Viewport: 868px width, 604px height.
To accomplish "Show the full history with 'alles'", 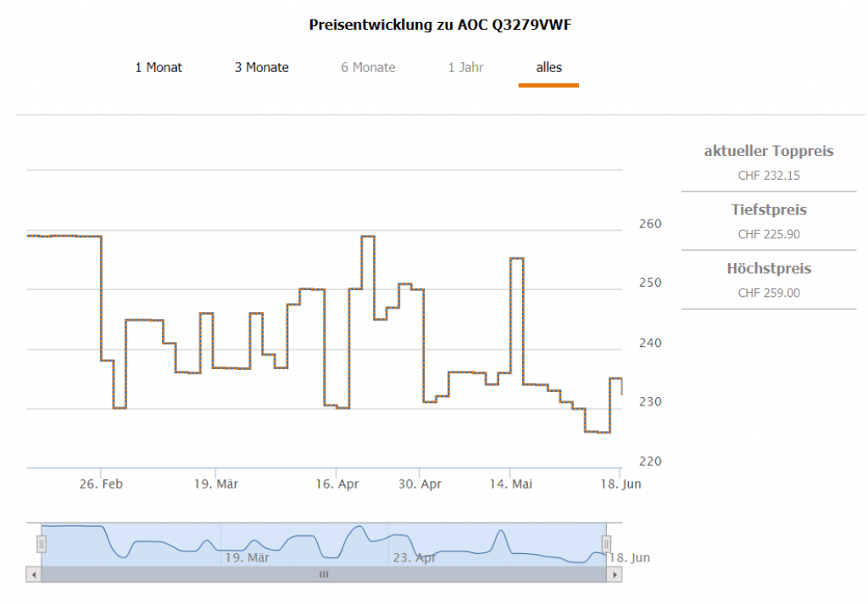I will 548,67.
